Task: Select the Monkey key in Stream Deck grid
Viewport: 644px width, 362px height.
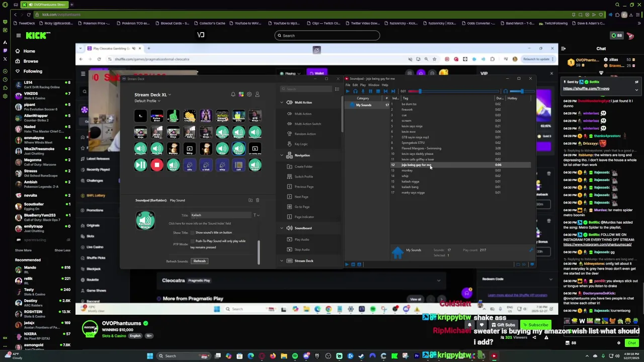Action: click(x=173, y=149)
